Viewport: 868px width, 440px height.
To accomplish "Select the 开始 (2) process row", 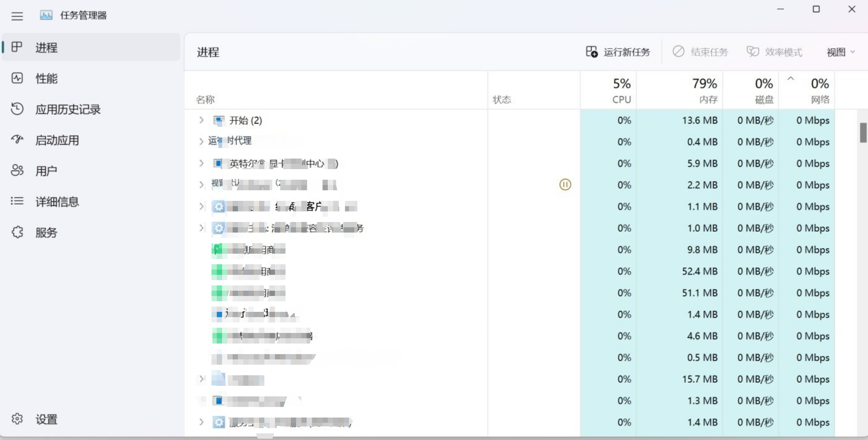I will coord(510,120).
